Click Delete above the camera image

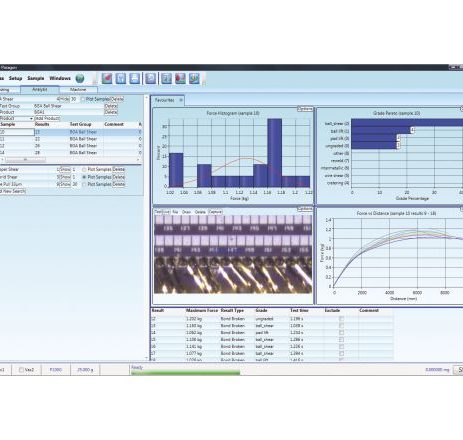200,212
